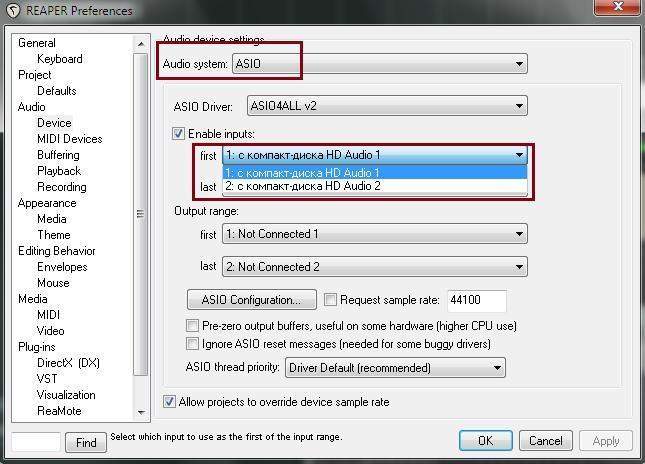
Task: Select Visualization under Plug-ins
Action: [66, 395]
